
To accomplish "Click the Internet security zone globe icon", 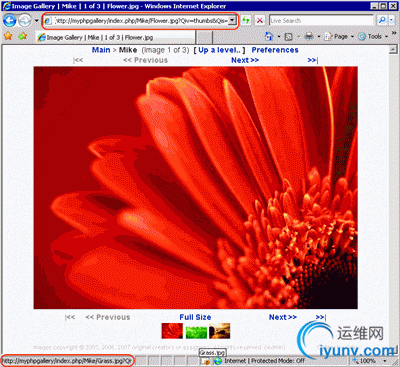I will point(218,361).
